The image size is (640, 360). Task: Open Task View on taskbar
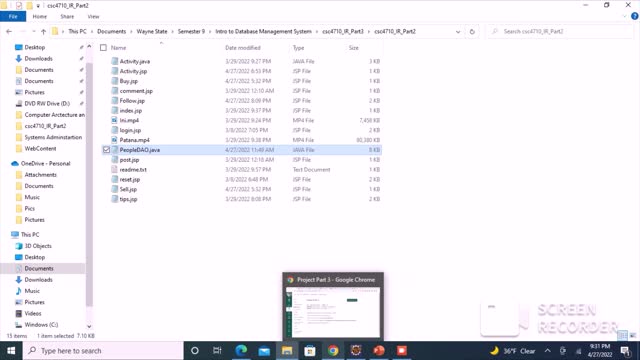click(217, 351)
